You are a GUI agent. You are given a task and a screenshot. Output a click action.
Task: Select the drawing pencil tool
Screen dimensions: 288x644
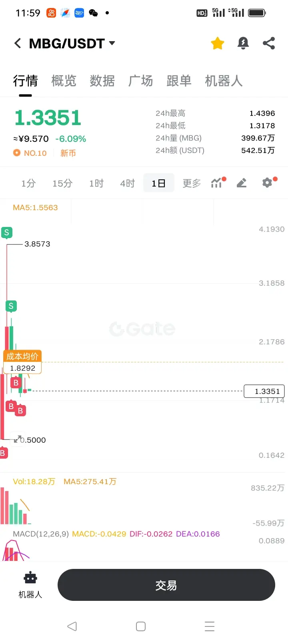coord(242,183)
